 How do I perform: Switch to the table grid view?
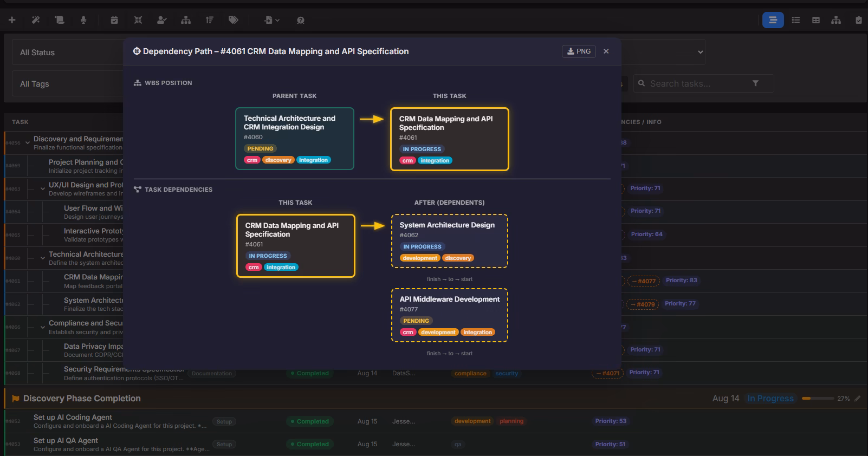pyautogui.click(x=816, y=20)
